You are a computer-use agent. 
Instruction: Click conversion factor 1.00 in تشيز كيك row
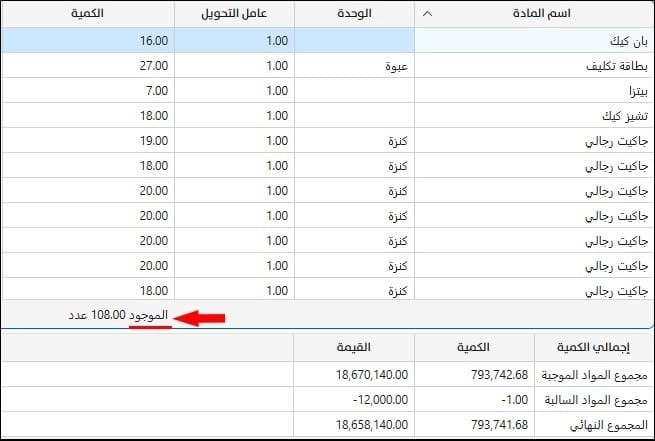(x=234, y=116)
